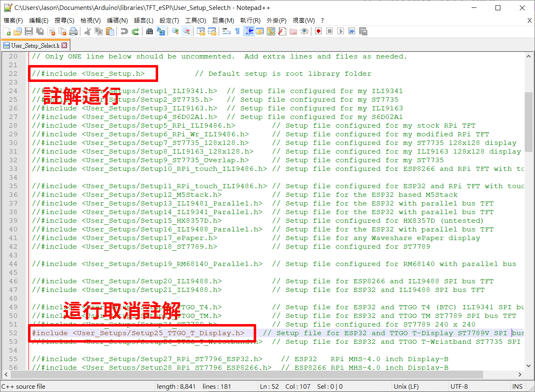535x392 pixels.
Task: Click the Stop macro recording icon
Action: 329,31
